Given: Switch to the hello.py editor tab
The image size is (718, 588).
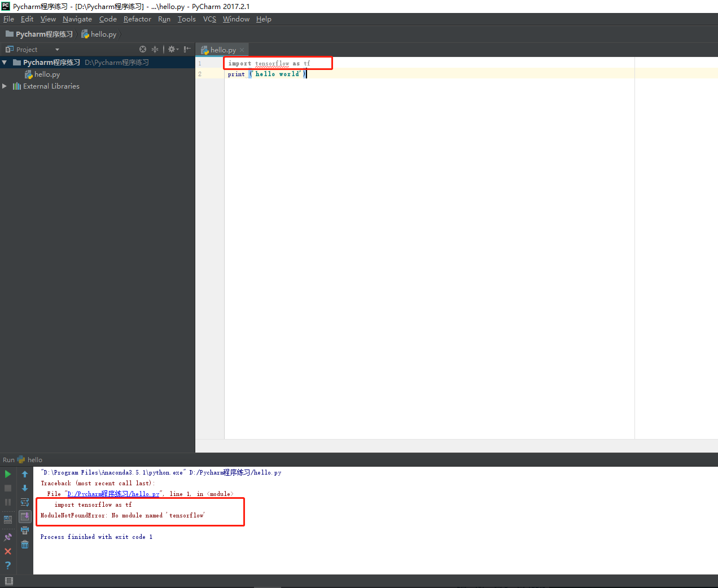Looking at the screenshot, I should [x=221, y=50].
